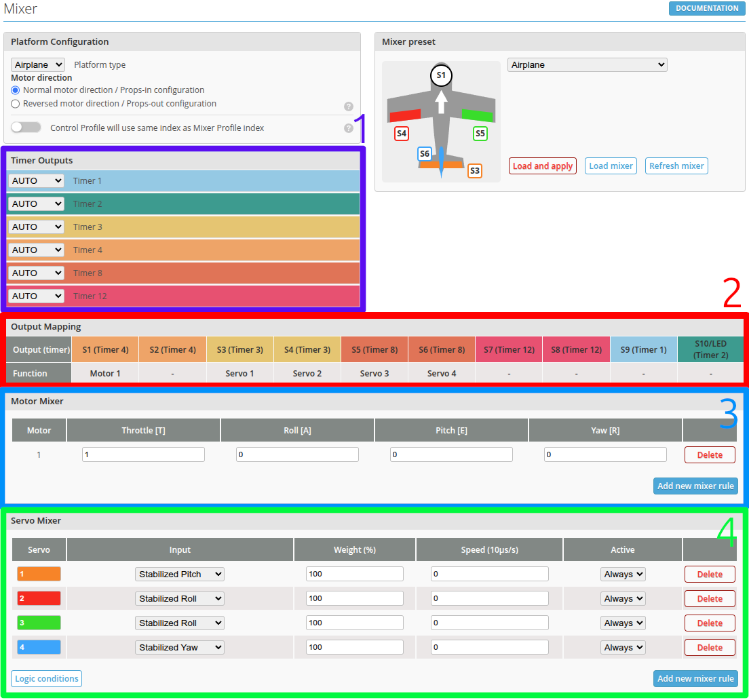Image resolution: width=749 pixels, height=700 pixels.
Task: Click motor 1 Roll input field
Action: click(x=297, y=454)
